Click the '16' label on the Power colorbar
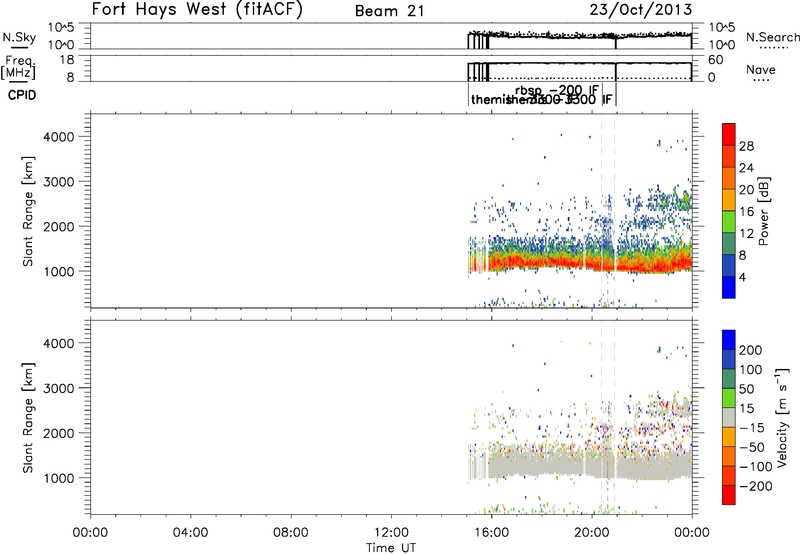The width and height of the screenshot is (800, 554). coord(746,212)
